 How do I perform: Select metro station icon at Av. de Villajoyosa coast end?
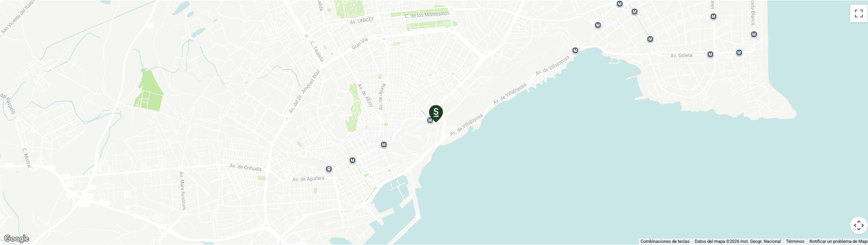click(575, 51)
